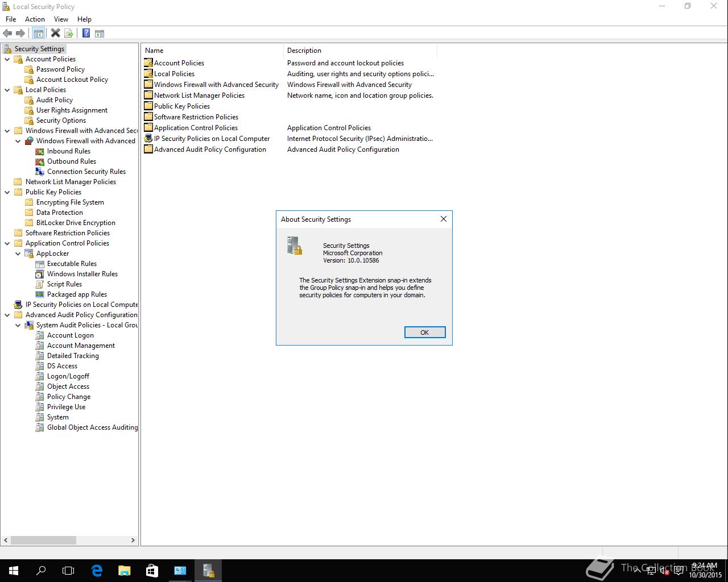Collapse the Public Key Policies tree node
728x582 pixels.
point(7,192)
